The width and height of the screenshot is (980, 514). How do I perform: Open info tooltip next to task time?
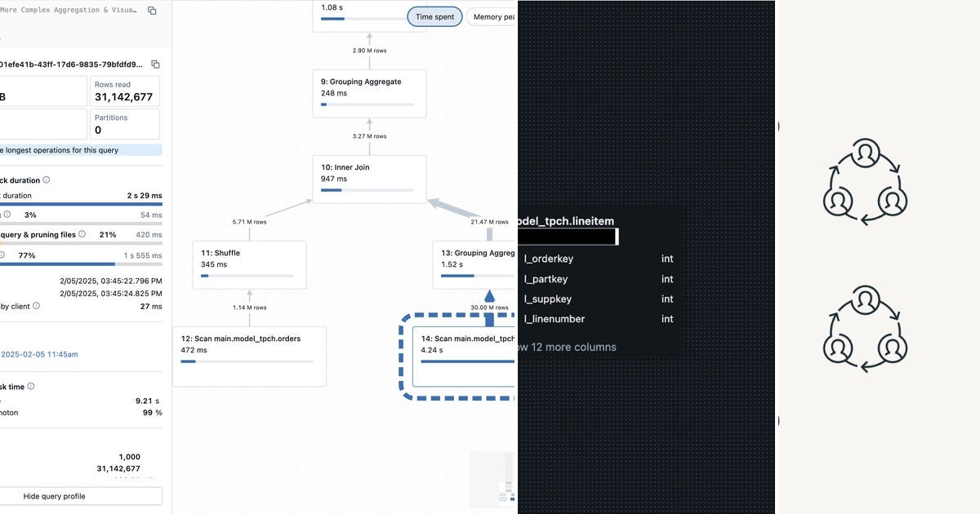(x=31, y=386)
